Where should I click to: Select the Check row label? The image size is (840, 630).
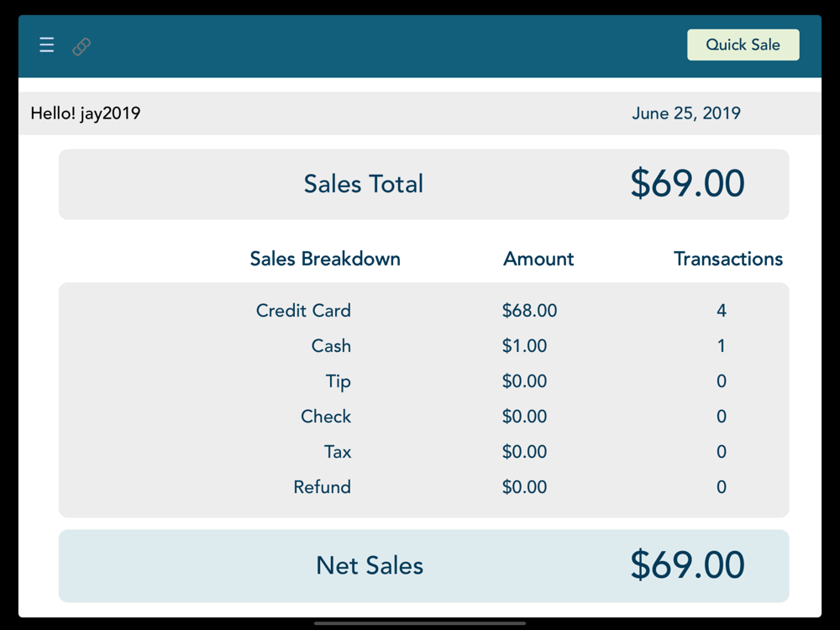326,417
